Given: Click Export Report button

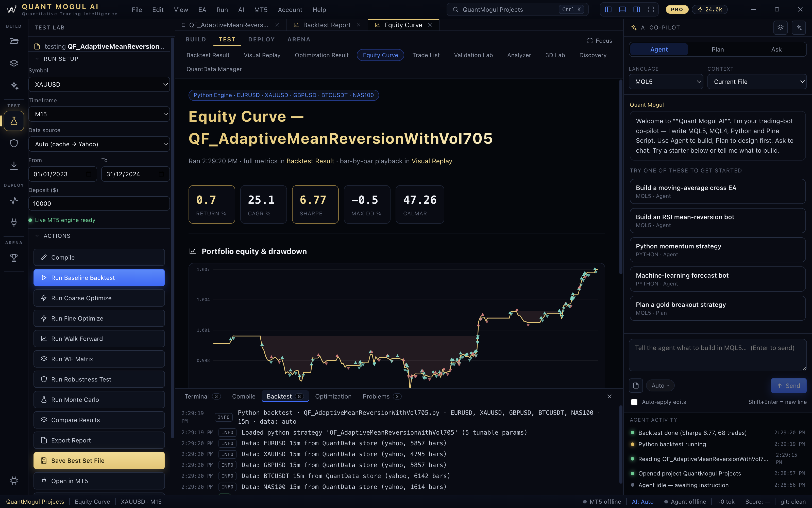Looking at the screenshot, I should tap(99, 440).
